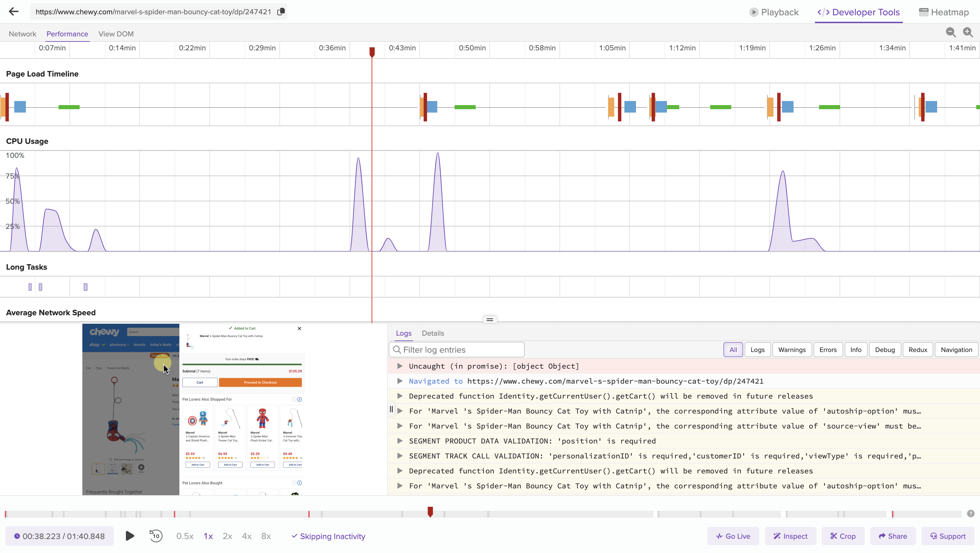The image size is (980, 553).
Task: Zoom out the performance timeline
Action: point(950,33)
